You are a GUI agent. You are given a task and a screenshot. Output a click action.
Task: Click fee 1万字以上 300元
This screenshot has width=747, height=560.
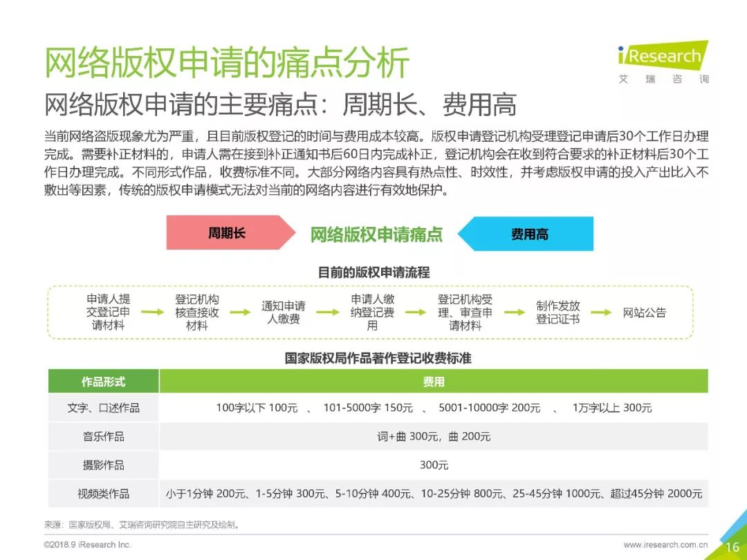(612, 408)
